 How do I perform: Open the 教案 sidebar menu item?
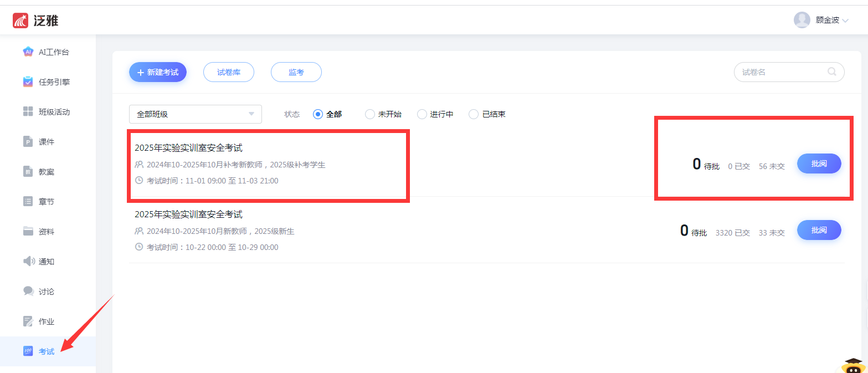[x=47, y=172]
